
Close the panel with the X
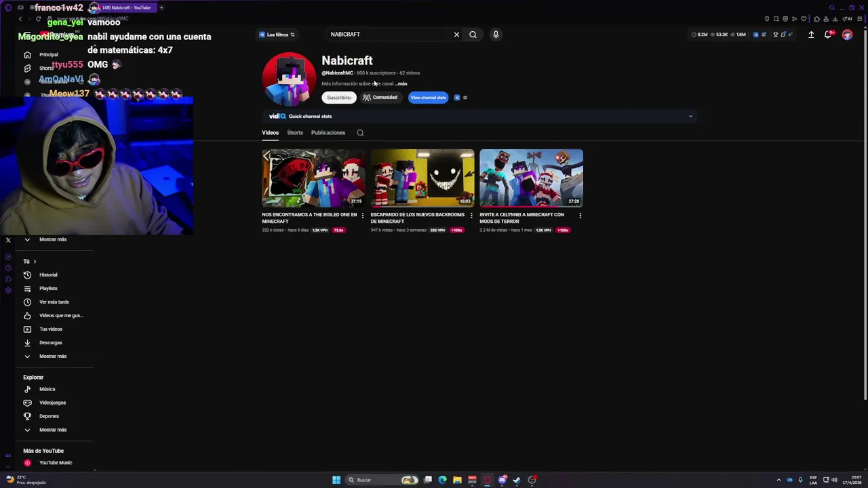8,241
